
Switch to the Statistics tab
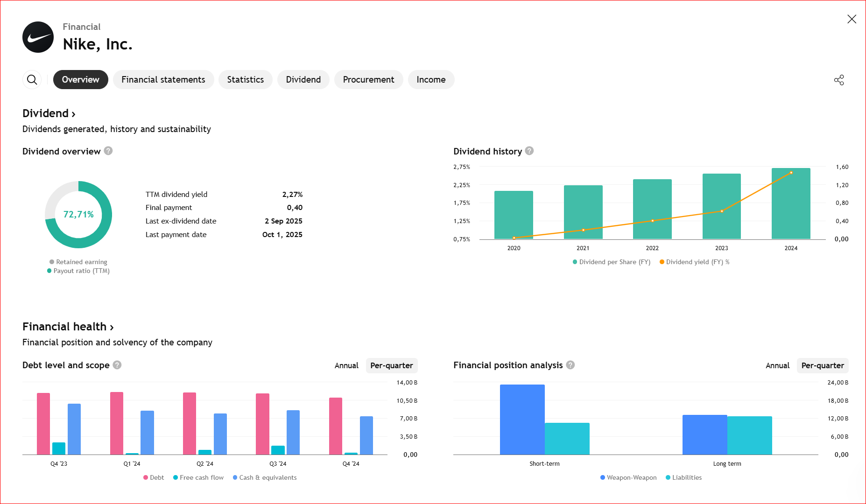[x=245, y=80]
